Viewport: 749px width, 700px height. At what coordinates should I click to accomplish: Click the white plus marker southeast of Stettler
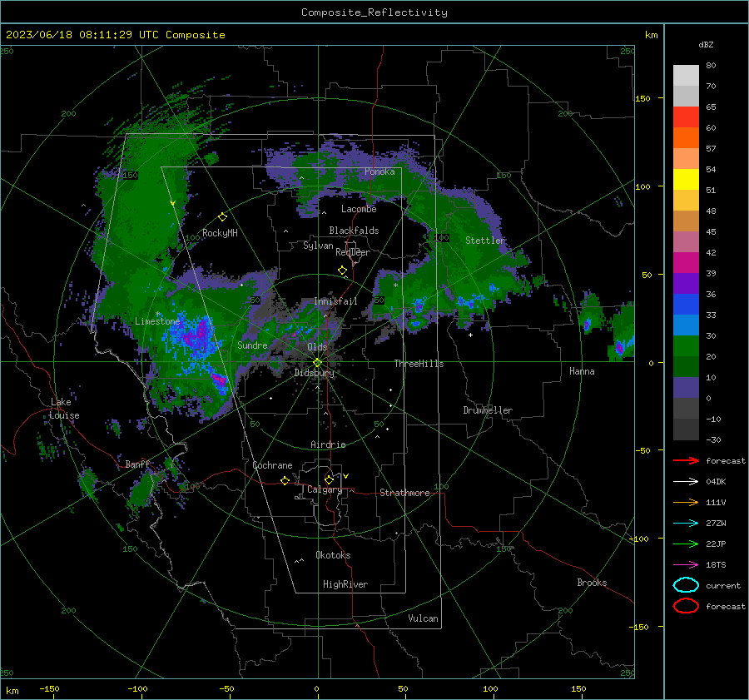pyautogui.click(x=470, y=335)
